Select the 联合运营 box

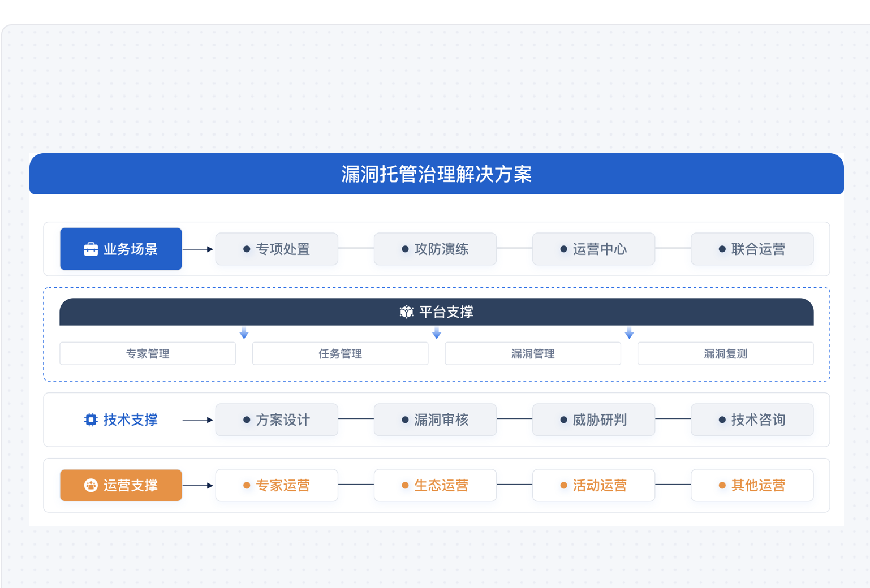tap(752, 249)
